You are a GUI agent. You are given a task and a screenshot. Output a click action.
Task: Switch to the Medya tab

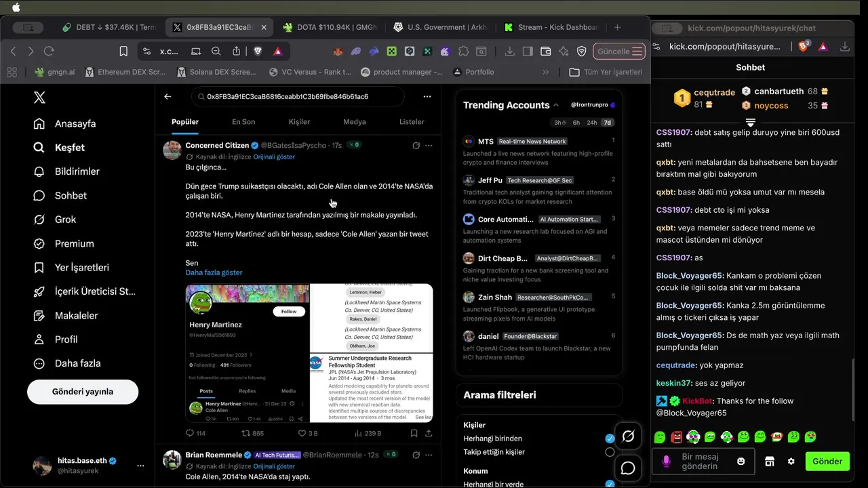(355, 122)
